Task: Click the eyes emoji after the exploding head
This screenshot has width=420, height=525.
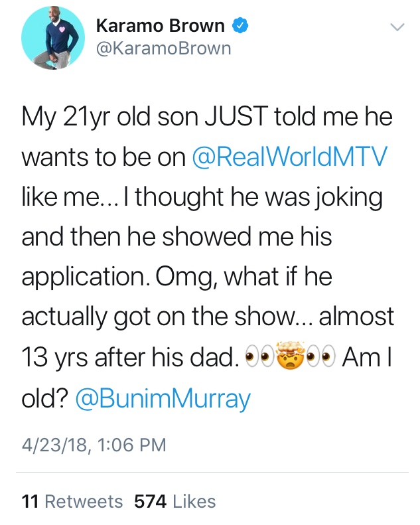Action: [320, 356]
